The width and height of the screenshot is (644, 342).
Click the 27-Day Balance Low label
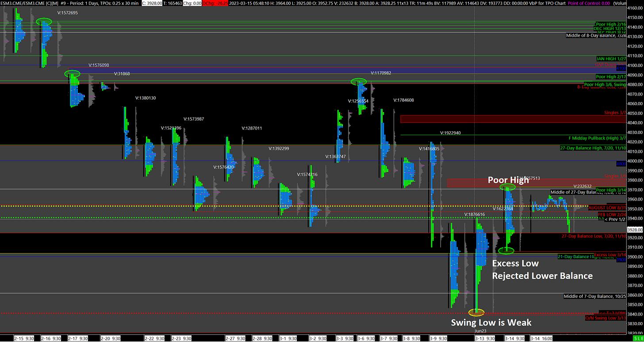(x=594, y=236)
